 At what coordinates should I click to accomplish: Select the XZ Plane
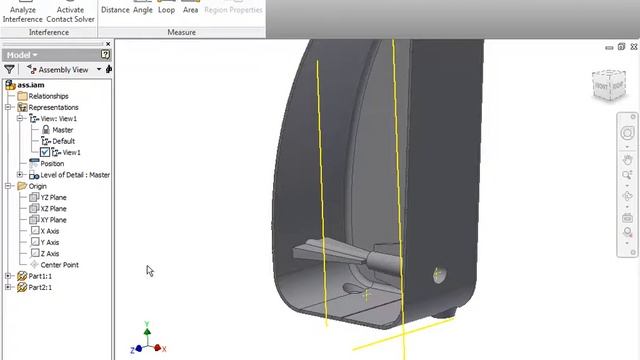53,209
